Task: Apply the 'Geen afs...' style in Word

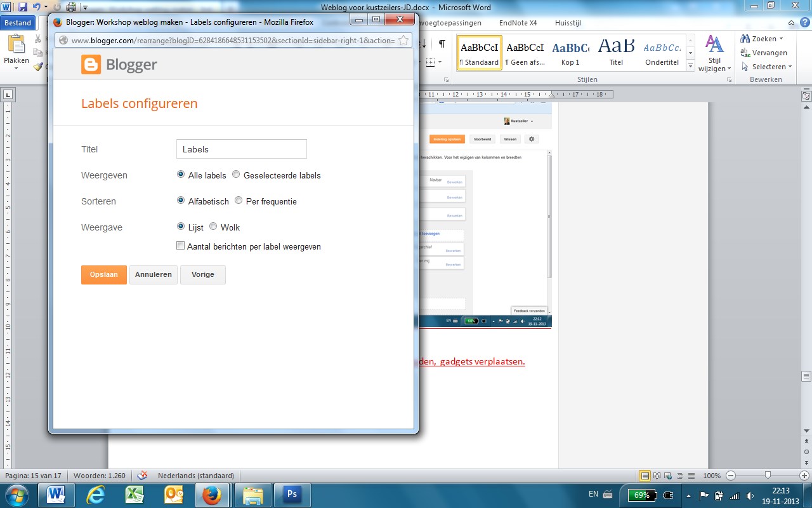Action: pos(525,52)
